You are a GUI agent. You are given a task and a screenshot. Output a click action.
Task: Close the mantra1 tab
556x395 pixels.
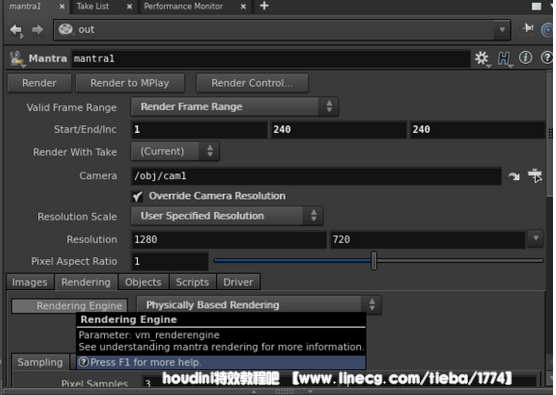point(62,7)
